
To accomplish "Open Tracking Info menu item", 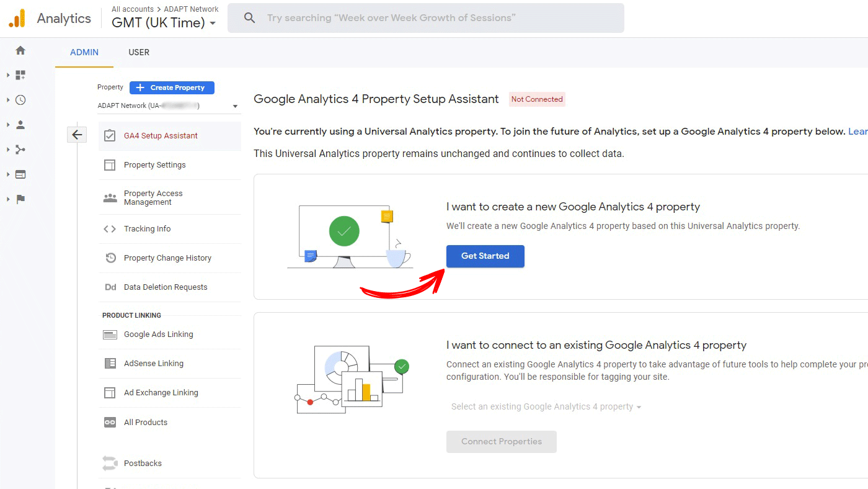I will coord(170,229).
